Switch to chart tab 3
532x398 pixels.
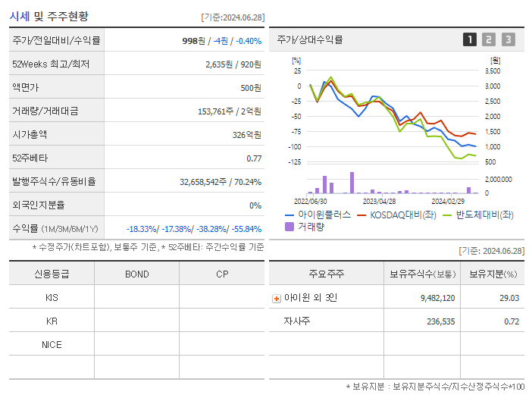pyautogui.click(x=509, y=39)
